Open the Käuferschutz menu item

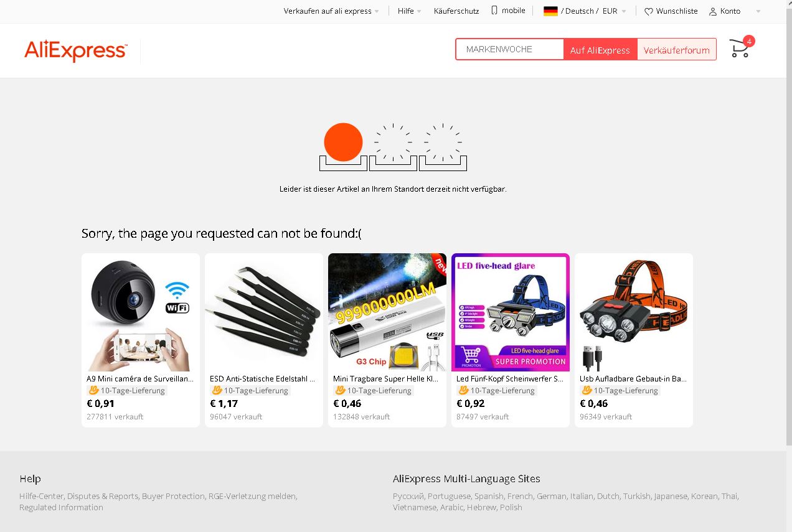[x=456, y=11]
